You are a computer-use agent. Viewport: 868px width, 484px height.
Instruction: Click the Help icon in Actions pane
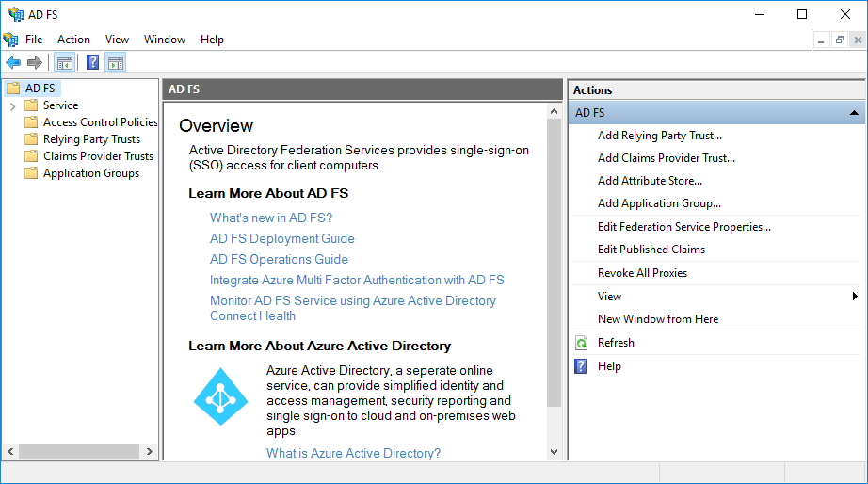[582, 366]
